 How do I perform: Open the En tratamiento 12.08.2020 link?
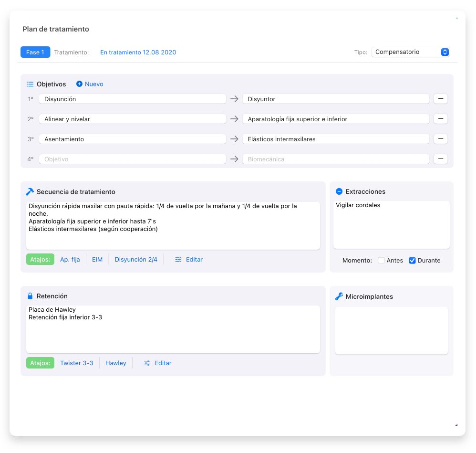(x=138, y=52)
